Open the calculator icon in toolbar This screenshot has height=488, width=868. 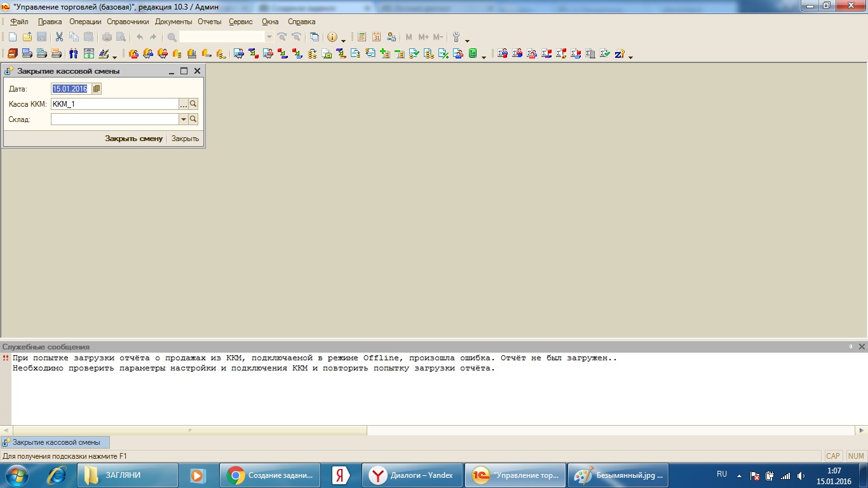362,37
